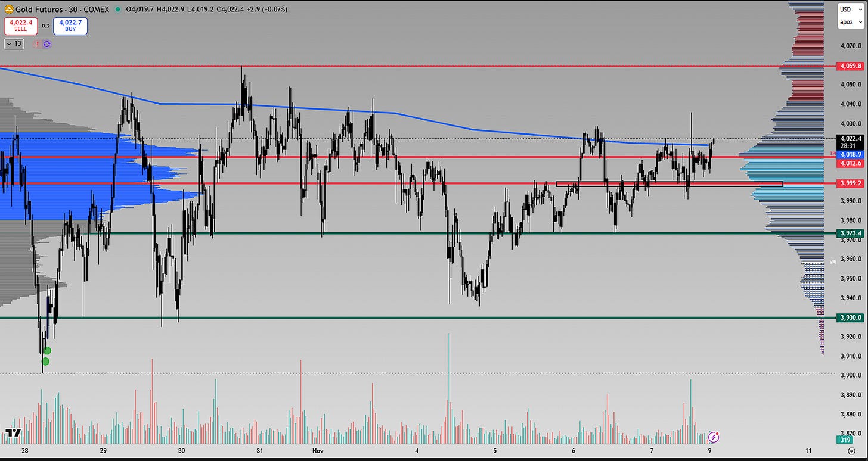Click the 31 date label on time axis
This screenshot has width=868, height=461.
[260, 451]
